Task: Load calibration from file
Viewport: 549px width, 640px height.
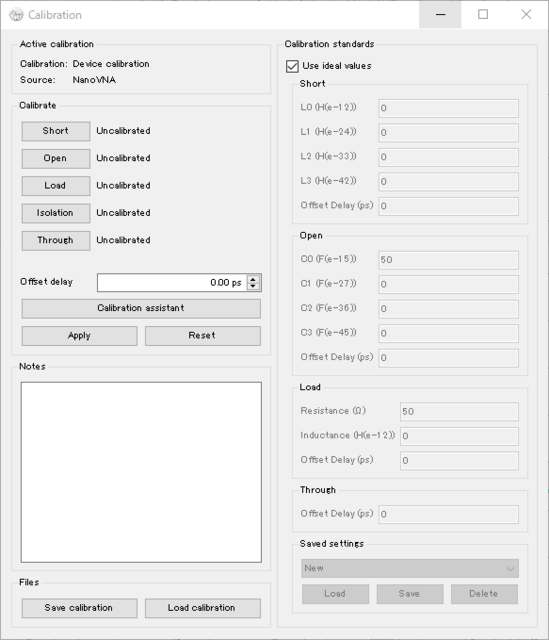Action: [203, 608]
